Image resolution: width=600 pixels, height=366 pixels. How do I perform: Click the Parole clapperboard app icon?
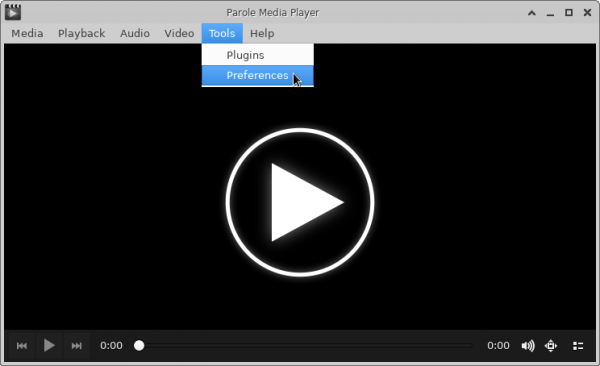[13, 12]
